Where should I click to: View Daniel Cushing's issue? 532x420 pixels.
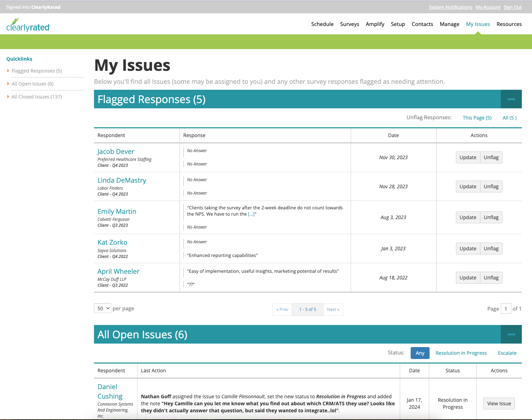click(x=499, y=404)
